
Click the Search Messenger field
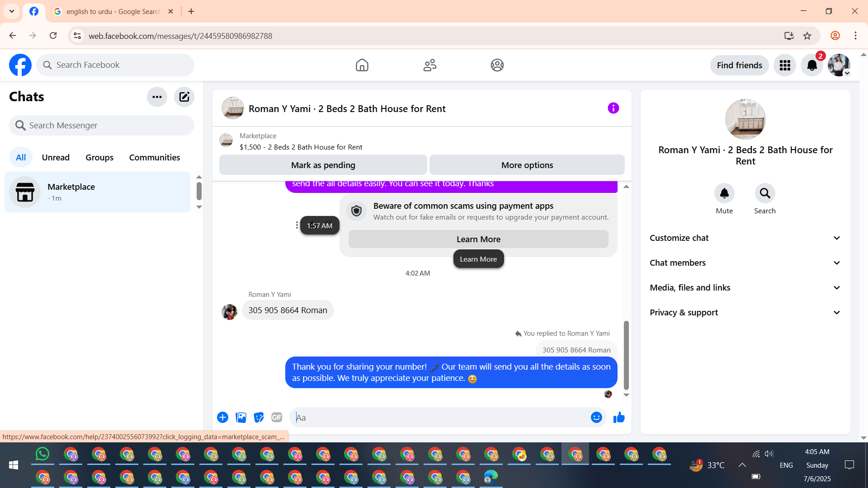(x=102, y=125)
